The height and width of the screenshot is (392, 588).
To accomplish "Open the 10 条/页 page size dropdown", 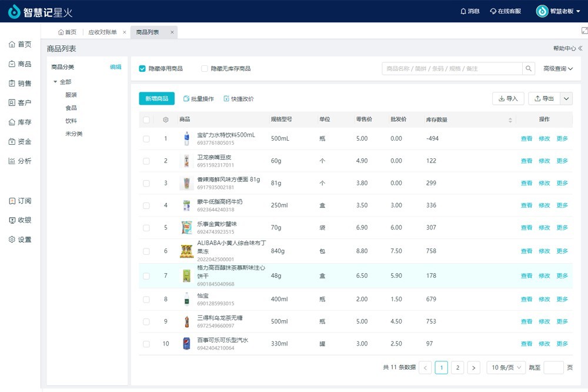I will [x=505, y=368].
